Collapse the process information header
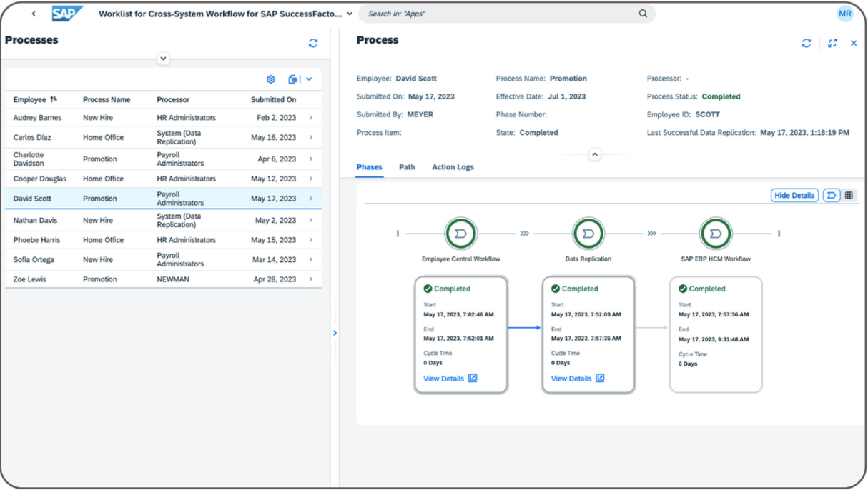The image size is (868, 490). click(593, 154)
